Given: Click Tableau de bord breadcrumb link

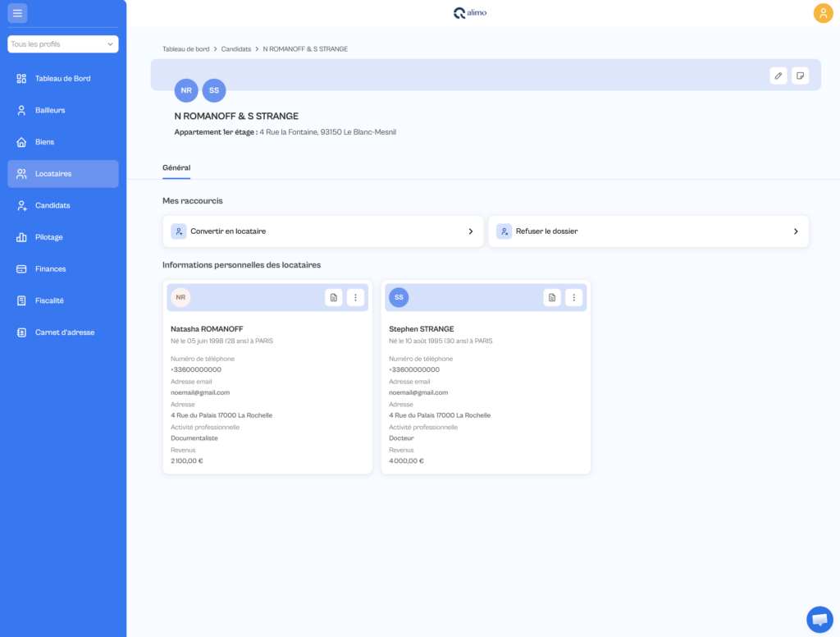Looking at the screenshot, I should point(186,48).
